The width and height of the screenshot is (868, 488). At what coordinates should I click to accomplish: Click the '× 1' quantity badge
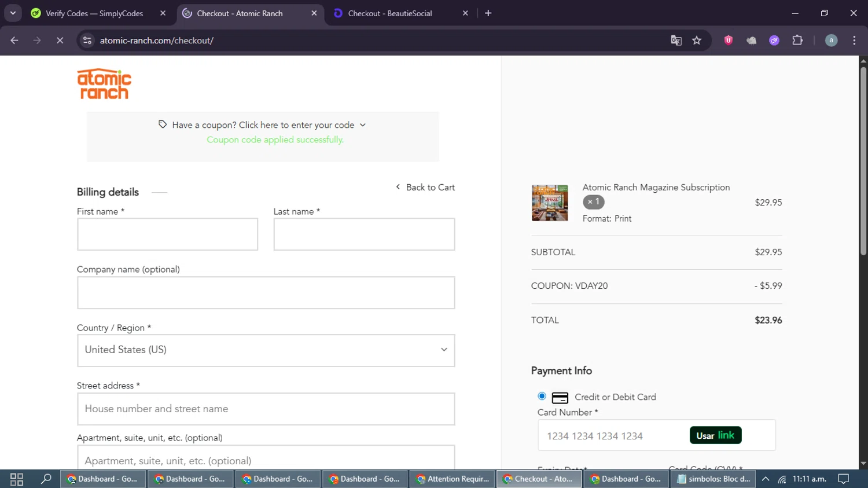[x=594, y=202]
